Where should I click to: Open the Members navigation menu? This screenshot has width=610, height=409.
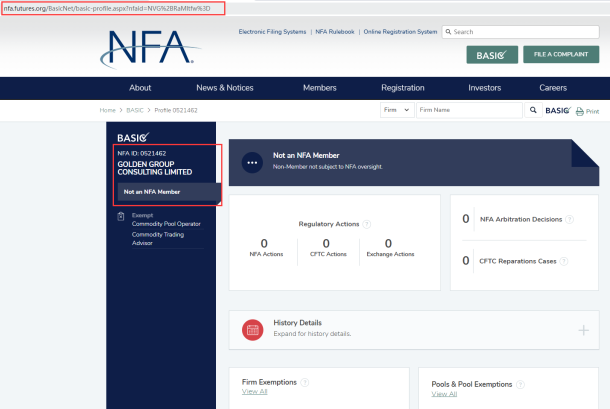320,88
